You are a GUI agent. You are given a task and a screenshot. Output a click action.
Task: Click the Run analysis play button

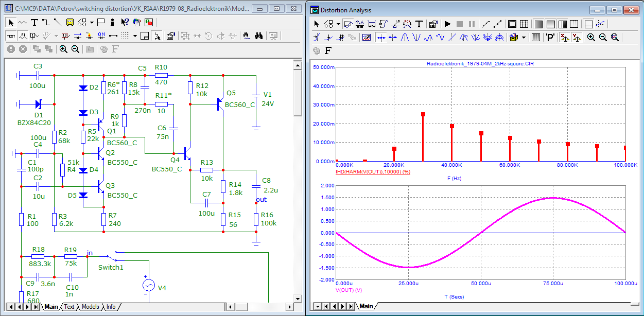point(447,24)
